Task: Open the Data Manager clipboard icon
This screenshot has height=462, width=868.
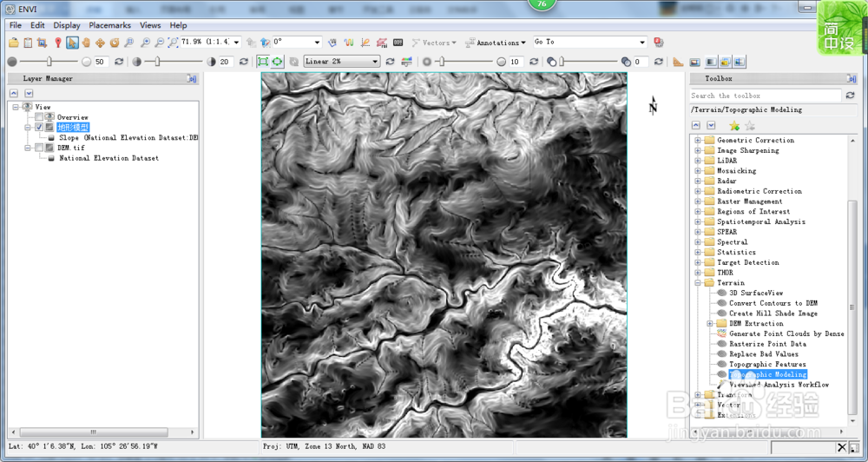Action: [x=28, y=43]
